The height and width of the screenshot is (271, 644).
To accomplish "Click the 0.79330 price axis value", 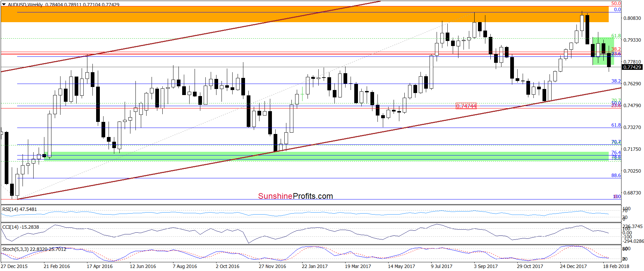I will pyautogui.click(x=632, y=40).
